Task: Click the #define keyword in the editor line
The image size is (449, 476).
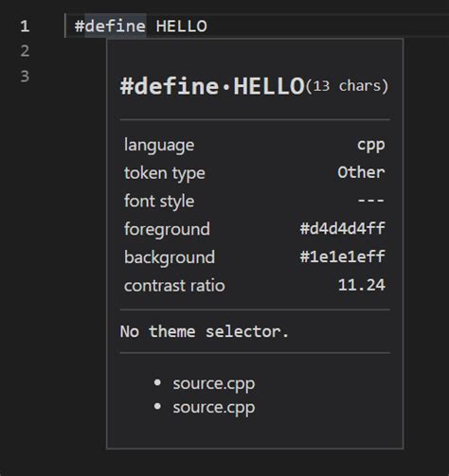Action: pyautogui.click(x=110, y=26)
